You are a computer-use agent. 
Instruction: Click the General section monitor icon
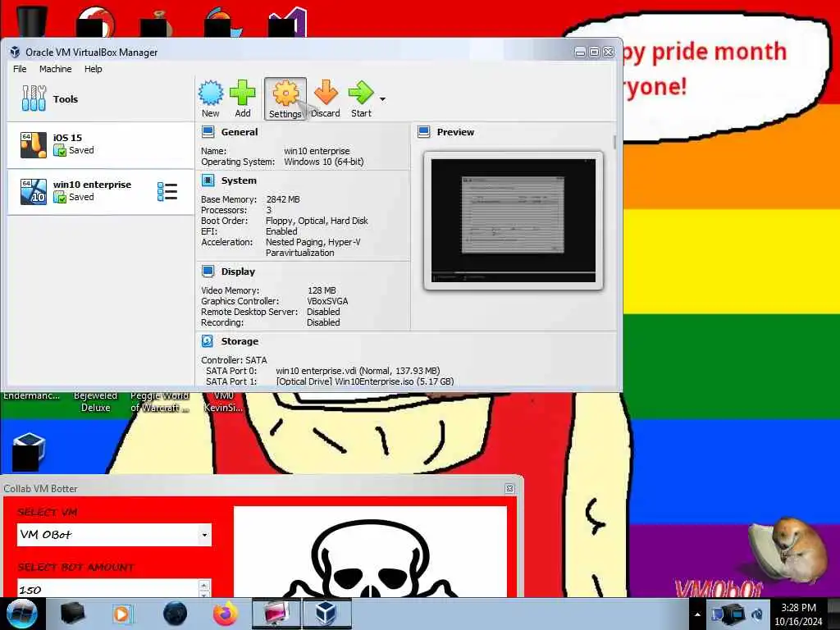point(208,132)
